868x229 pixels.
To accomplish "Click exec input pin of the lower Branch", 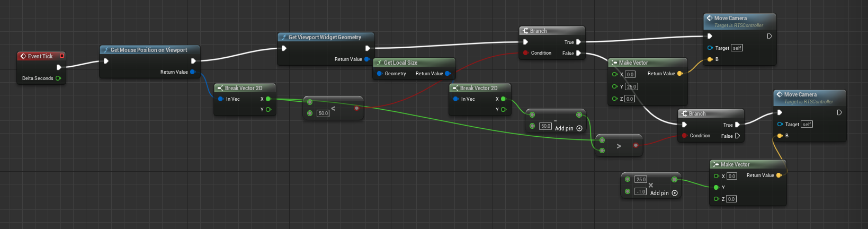I will 684,125.
